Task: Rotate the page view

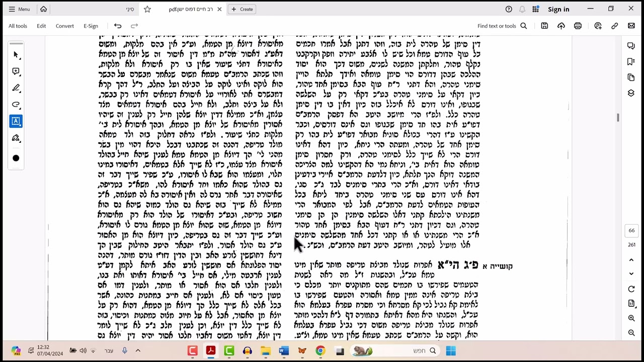Action: (631, 289)
